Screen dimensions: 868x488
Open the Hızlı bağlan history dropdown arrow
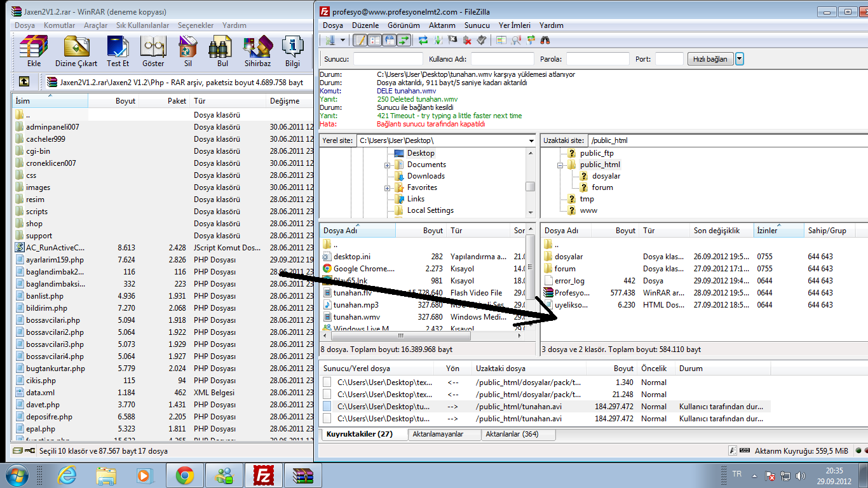[x=740, y=59]
